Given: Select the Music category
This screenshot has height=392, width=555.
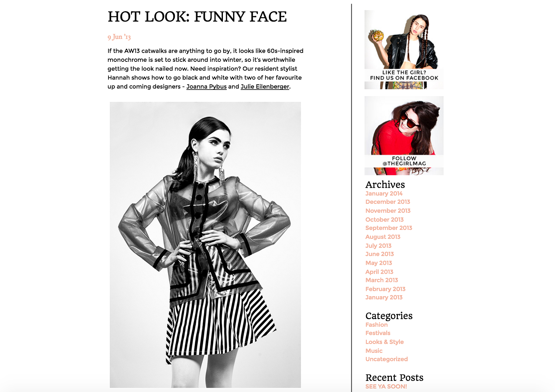Looking at the screenshot, I should point(374,351).
